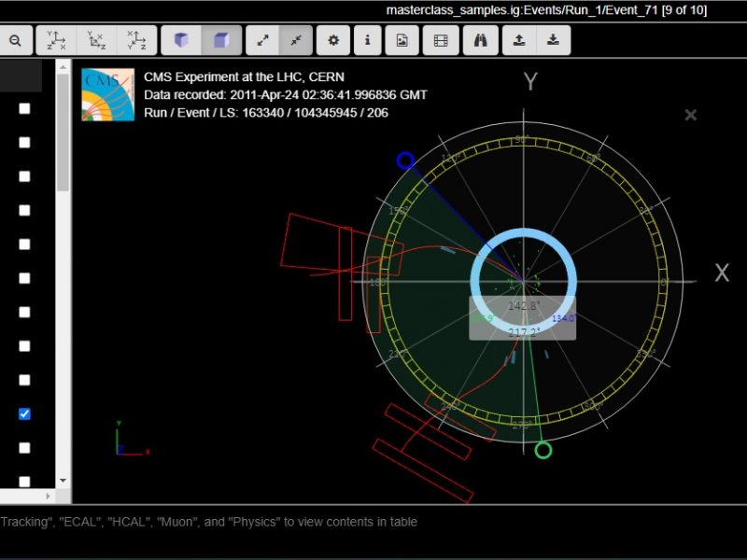
Task: Uncheck the blue checked checkbox in sidebar
Action: (25, 413)
